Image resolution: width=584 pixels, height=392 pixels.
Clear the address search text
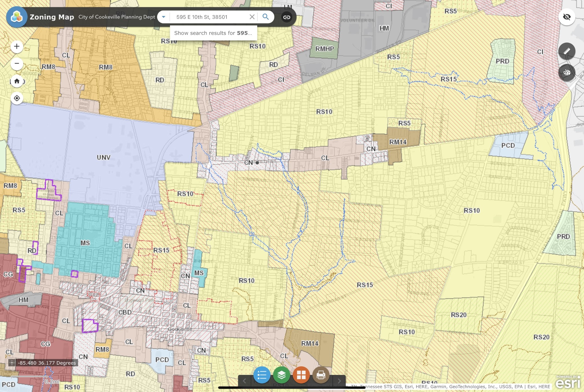tap(252, 17)
